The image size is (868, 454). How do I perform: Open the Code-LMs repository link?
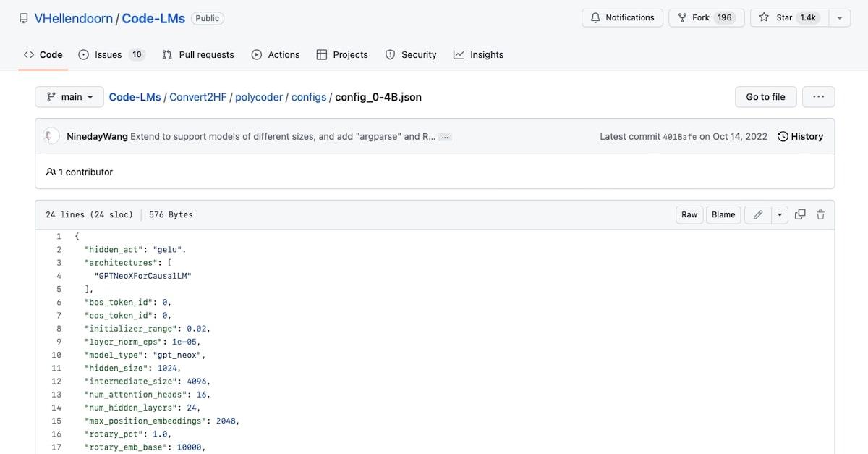point(153,19)
